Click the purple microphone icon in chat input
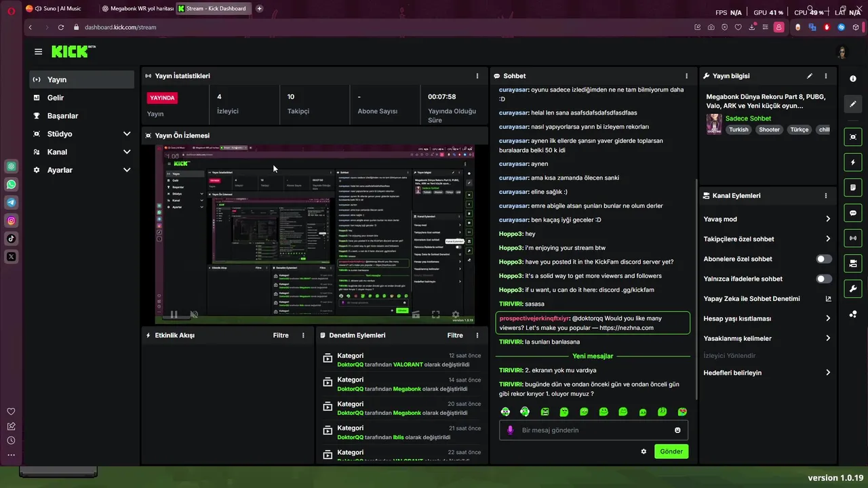868x488 pixels. [511, 430]
